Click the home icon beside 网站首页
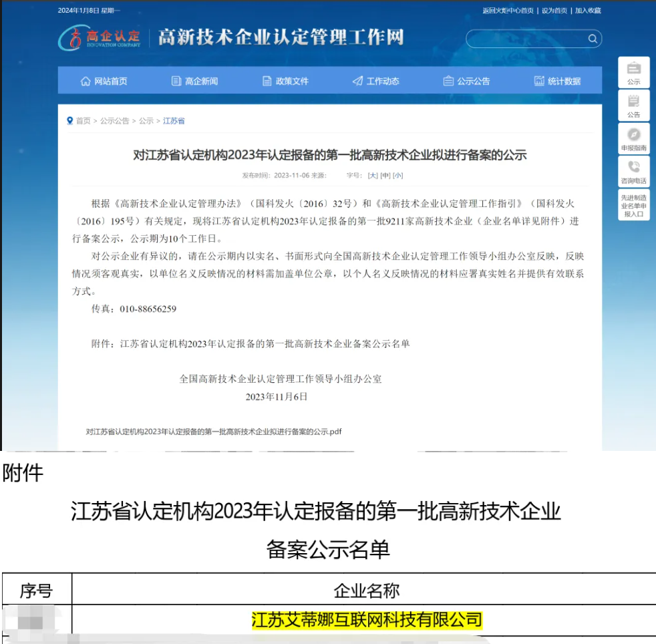Viewport: 656px width, 644px height. (86, 82)
